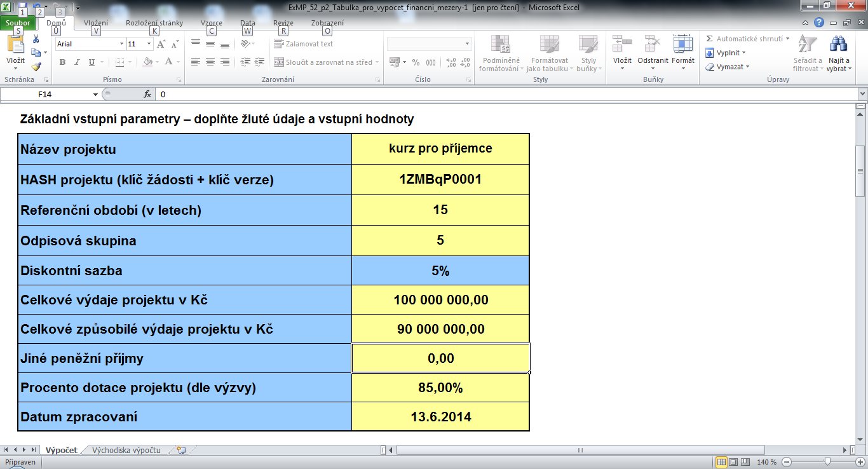Image resolution: width=868 pixels, height=469 pixels.
Task: Switch to the Revize tab
Action: 283,23
